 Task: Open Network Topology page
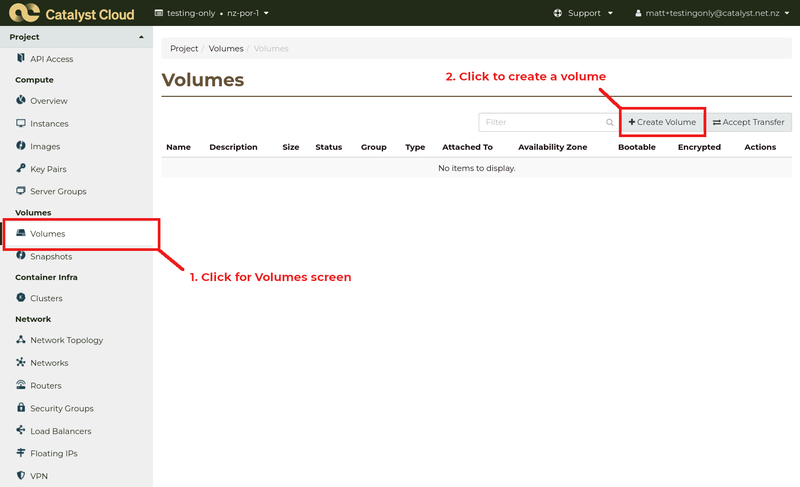(x=66, y=340)
